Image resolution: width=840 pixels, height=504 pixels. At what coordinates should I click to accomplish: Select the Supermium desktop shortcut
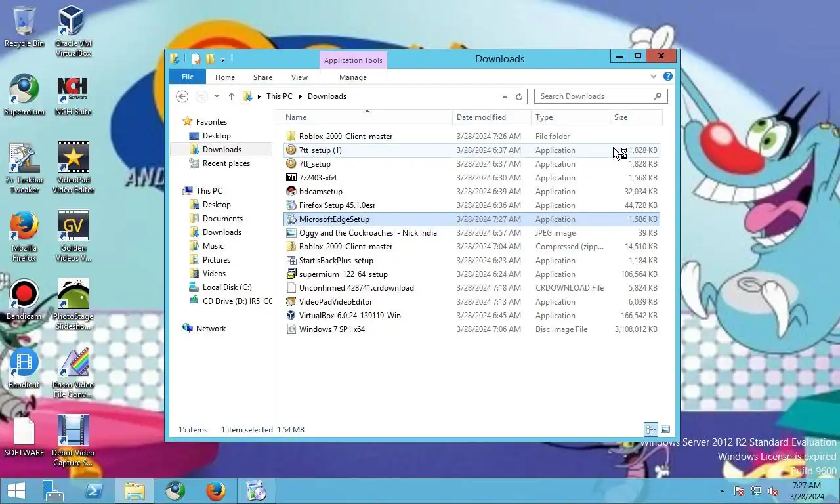tap(24, 95)
